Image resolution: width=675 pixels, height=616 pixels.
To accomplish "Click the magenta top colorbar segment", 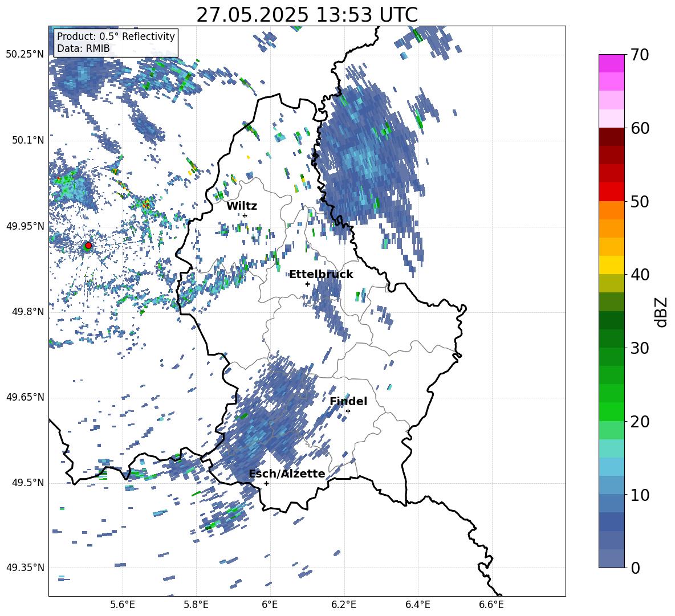I will pos(612,64).
